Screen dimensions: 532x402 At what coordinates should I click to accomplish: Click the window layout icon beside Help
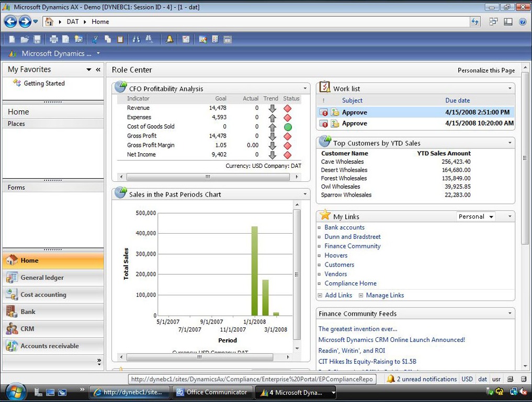coord(508,21)
